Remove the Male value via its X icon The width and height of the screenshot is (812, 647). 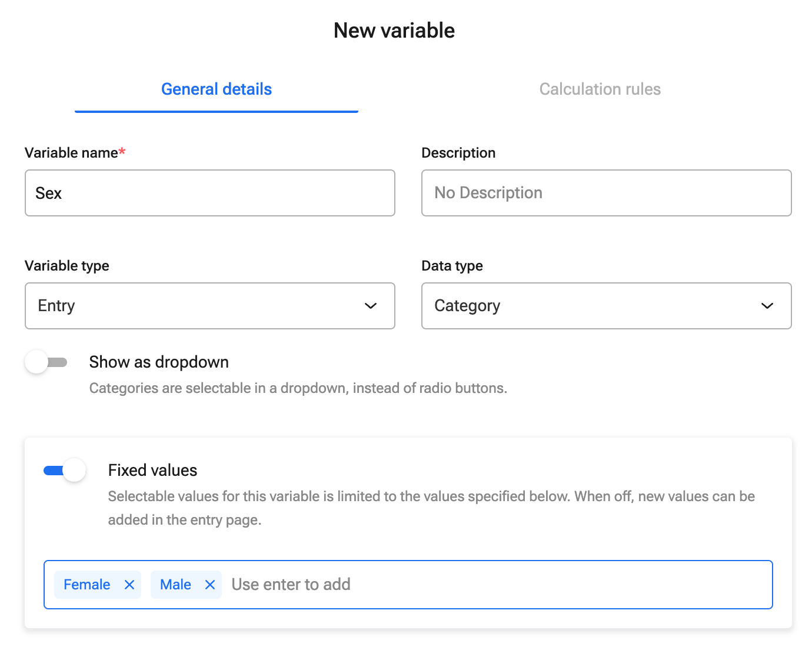tap(209, 584)
